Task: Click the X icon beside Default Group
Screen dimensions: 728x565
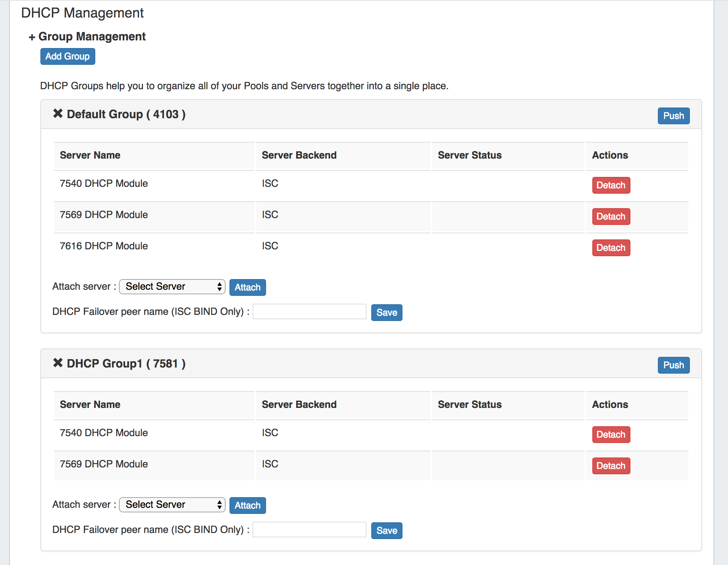Action: [58, 114]
